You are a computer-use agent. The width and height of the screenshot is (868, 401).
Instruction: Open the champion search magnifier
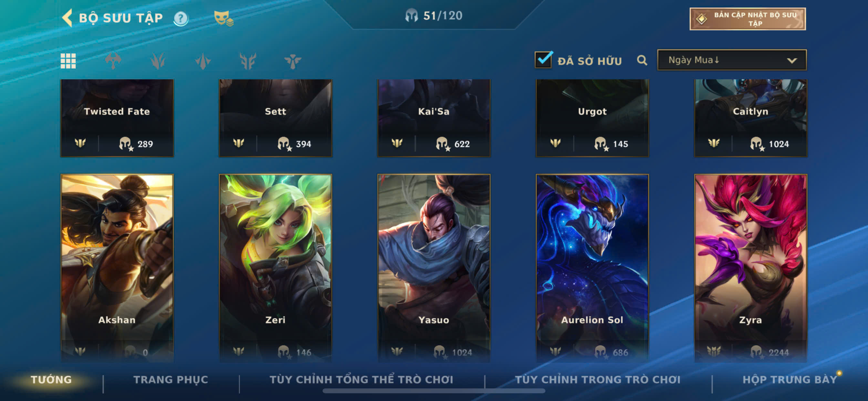coord(642,60)
